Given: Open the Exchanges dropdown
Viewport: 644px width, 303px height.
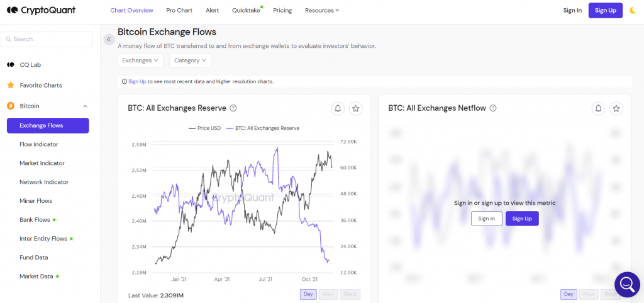Looking at the screenshot, I should [140, 60].
